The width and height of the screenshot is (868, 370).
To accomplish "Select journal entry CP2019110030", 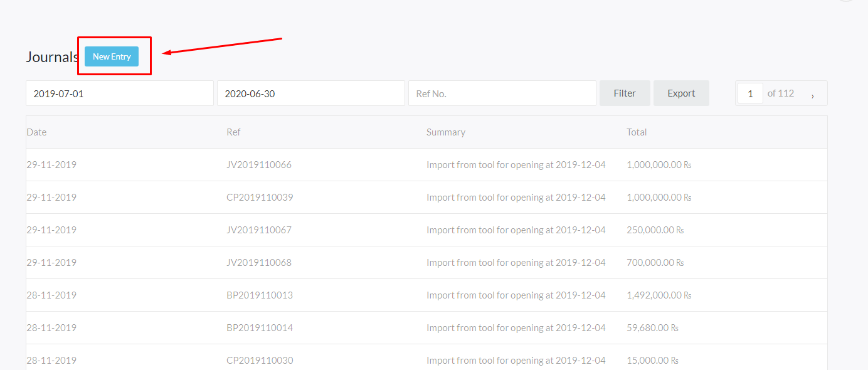I will tap(260, 361).
